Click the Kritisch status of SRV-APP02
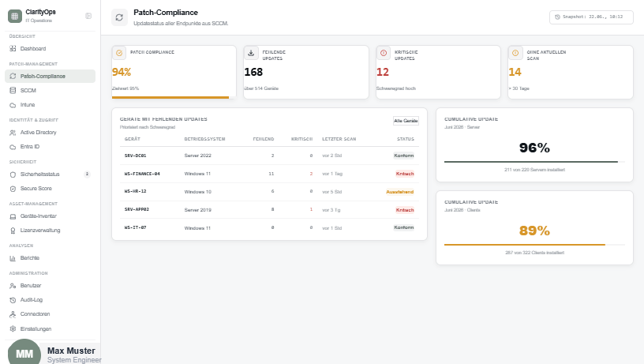 click(405, 210)
